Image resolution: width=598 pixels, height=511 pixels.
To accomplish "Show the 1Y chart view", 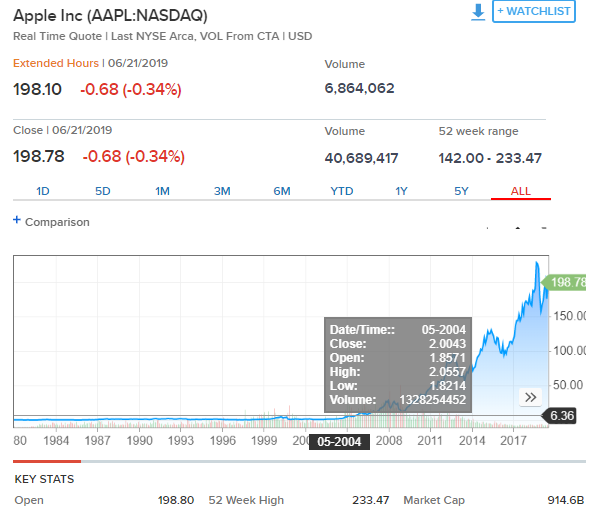I will click(401, 191).
